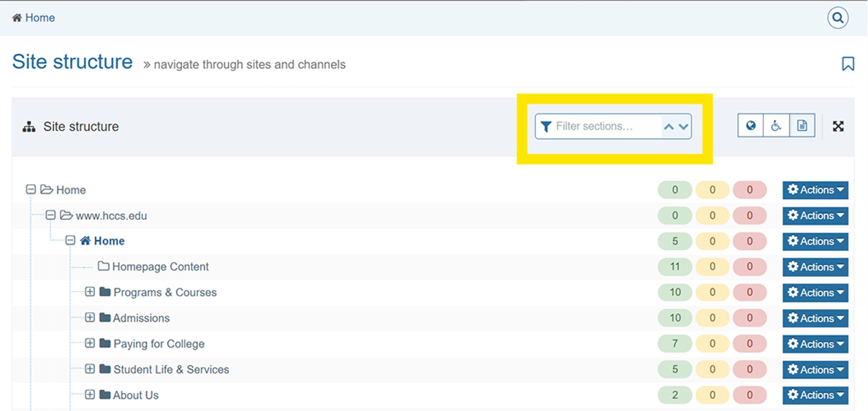Viewport: 868px width, 411px height.
Task: Open the search icon in top bar
Action: pos(838,18)
